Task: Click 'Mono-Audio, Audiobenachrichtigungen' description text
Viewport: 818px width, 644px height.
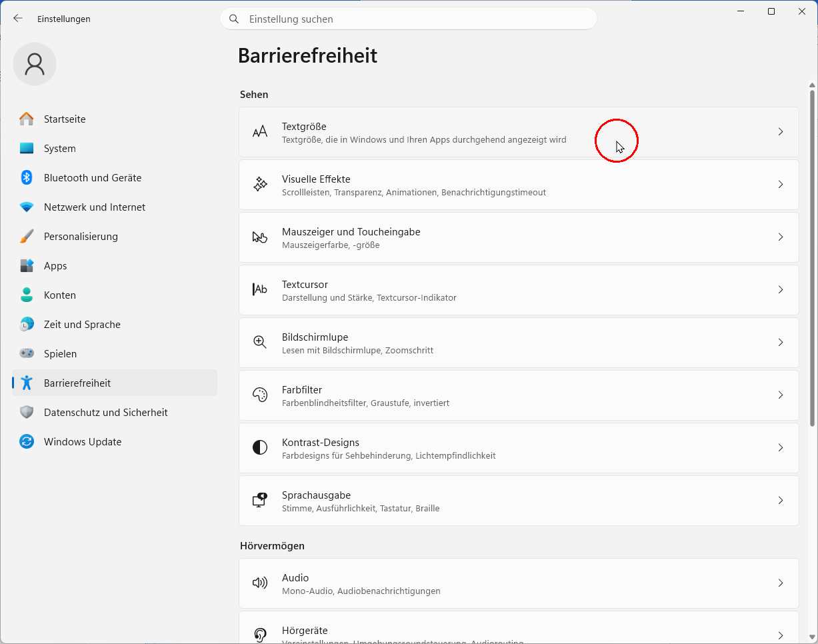Action: coord(361,591)
